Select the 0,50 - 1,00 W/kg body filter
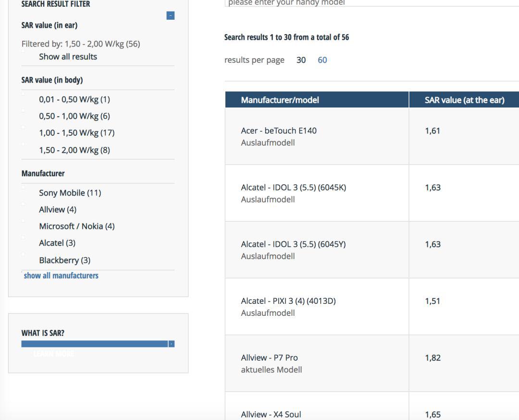Screen dimensions: 519x420 pos(74,117)
